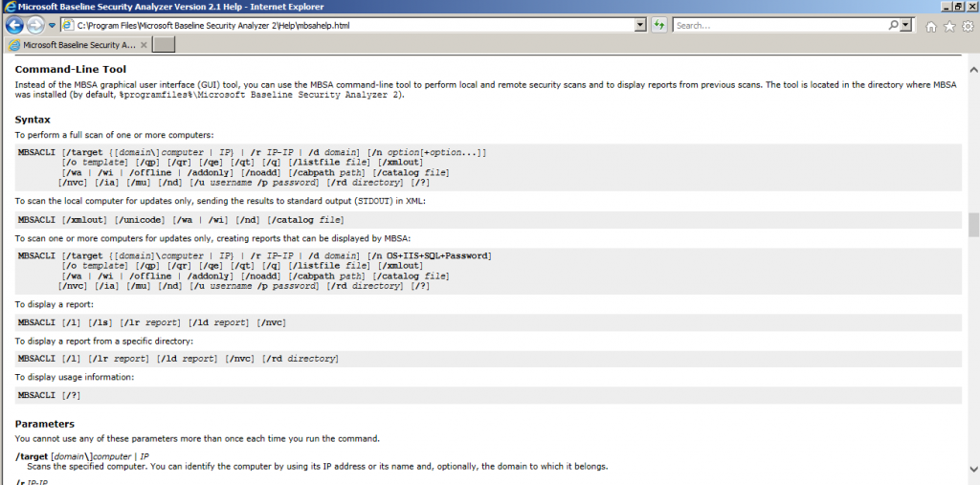980x485 pixels.
Task: Click "To display a report from a specific directory:"
Action: tap(103, 342)
